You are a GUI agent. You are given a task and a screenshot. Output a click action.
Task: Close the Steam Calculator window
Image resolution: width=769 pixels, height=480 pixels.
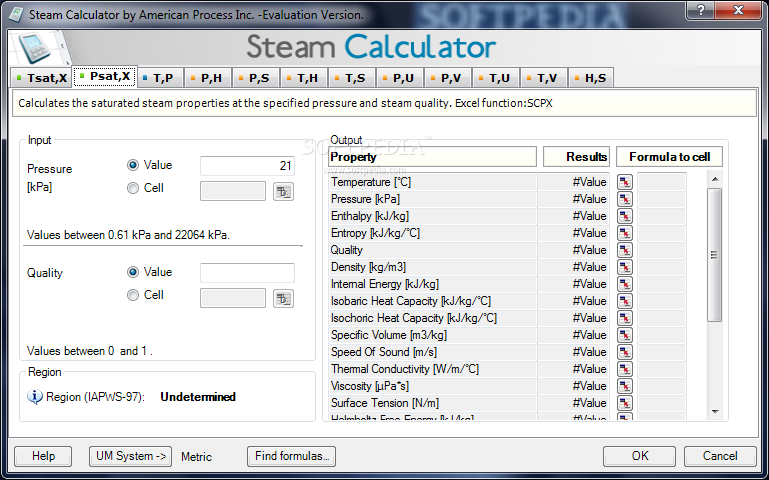pyautogui.click(x=738, y=9)
